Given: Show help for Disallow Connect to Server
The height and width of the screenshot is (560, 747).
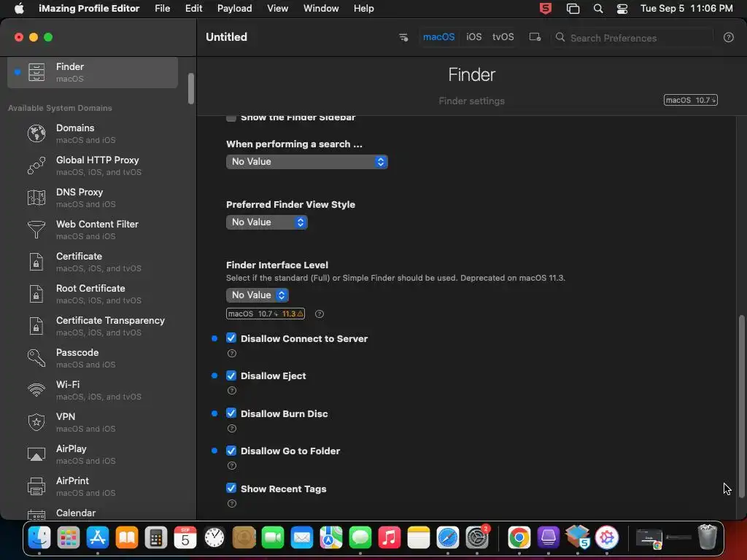Looking at the screenshot, I should point(231,354).
